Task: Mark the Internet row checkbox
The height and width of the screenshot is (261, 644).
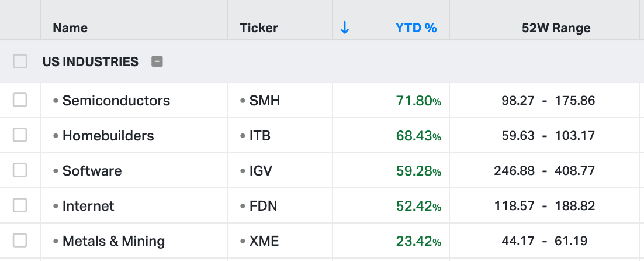Action: tap(20, 206)
